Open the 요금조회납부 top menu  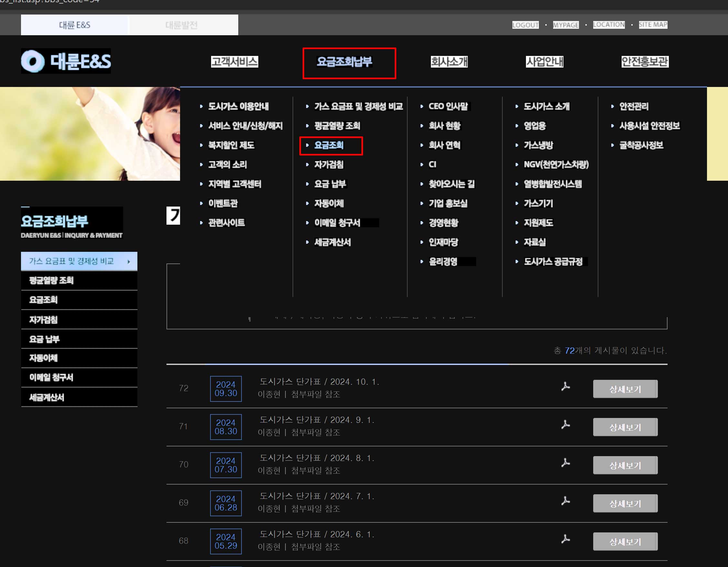coord(344,62)
